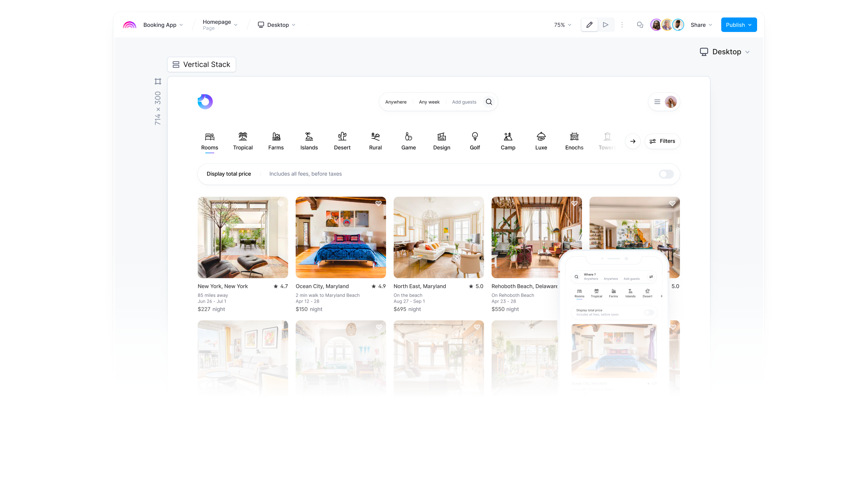Open the Publish dropdown button
Image resolution: width=868 pixels, height=480 pixels.
(x=739, y=25)
